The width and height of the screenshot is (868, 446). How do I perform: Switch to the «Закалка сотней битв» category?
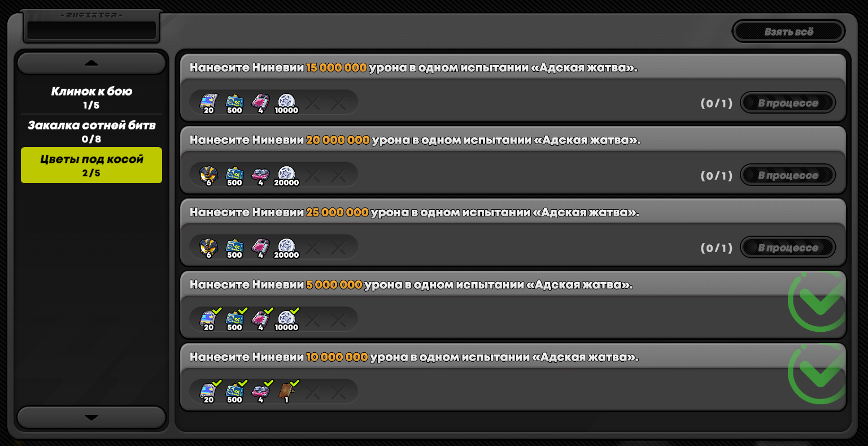91,131
